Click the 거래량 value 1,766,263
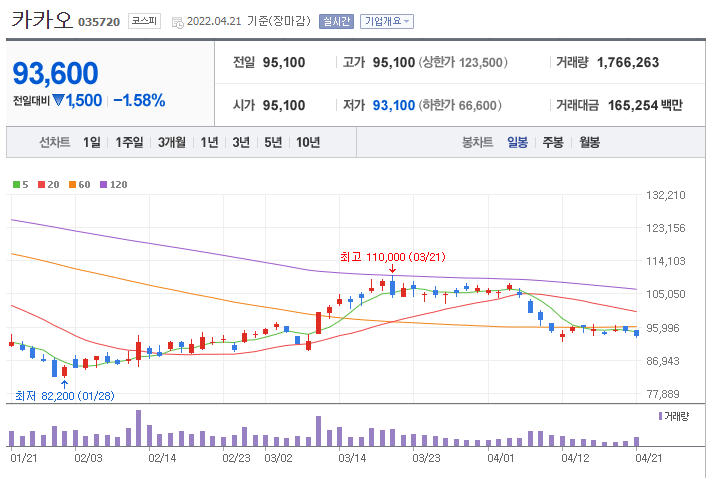 coord(628,62)
